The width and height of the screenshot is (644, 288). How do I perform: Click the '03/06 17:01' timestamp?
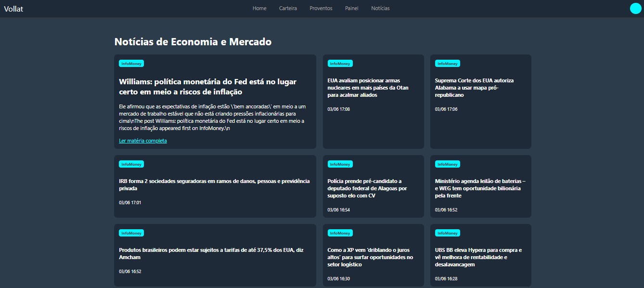point(130,203)
